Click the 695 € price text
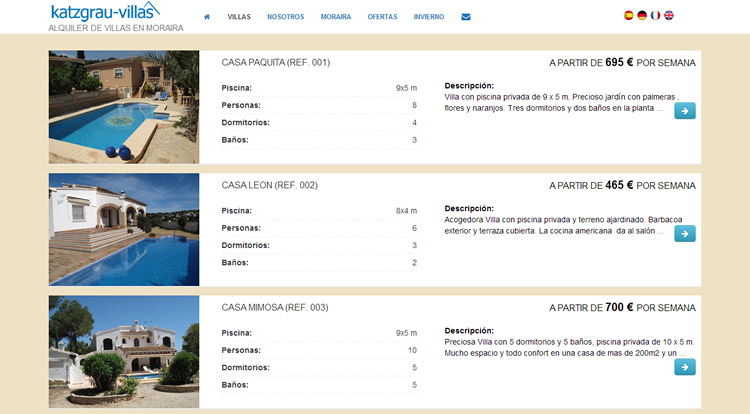Image resolution: width=750 pixels, height=414 pixels. tap(619, 63)
